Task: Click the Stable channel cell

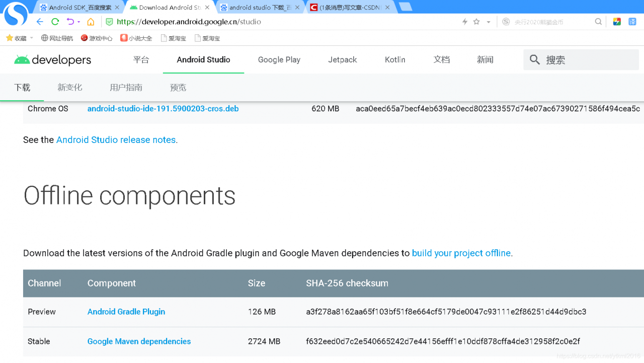Action: [x=39, y=341]
